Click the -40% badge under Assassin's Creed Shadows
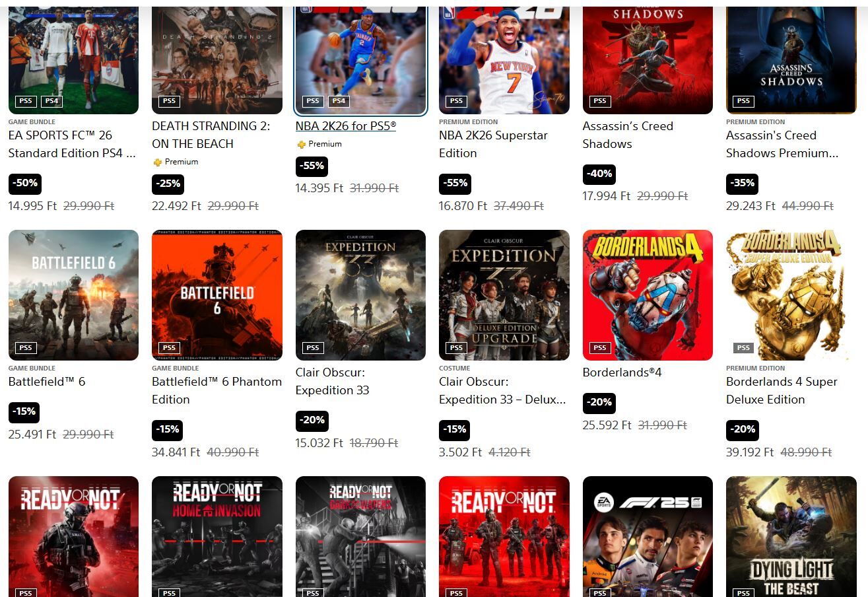 599,174
